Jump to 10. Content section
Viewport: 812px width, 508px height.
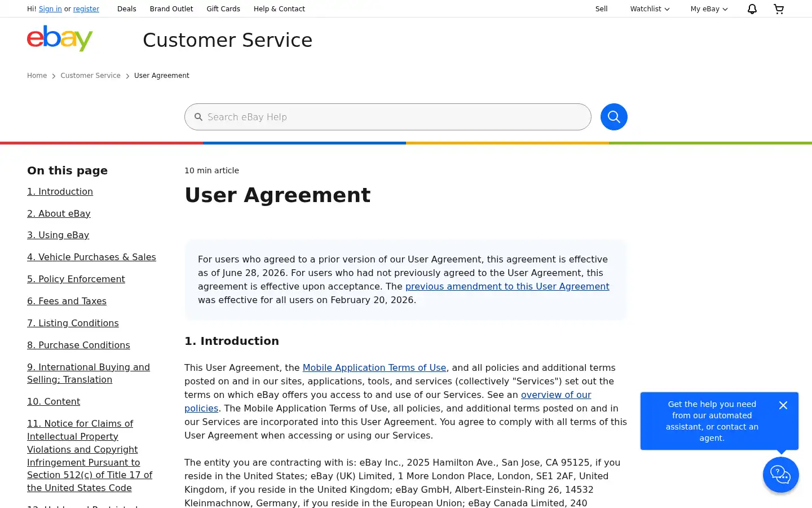[x=54, y=402]
